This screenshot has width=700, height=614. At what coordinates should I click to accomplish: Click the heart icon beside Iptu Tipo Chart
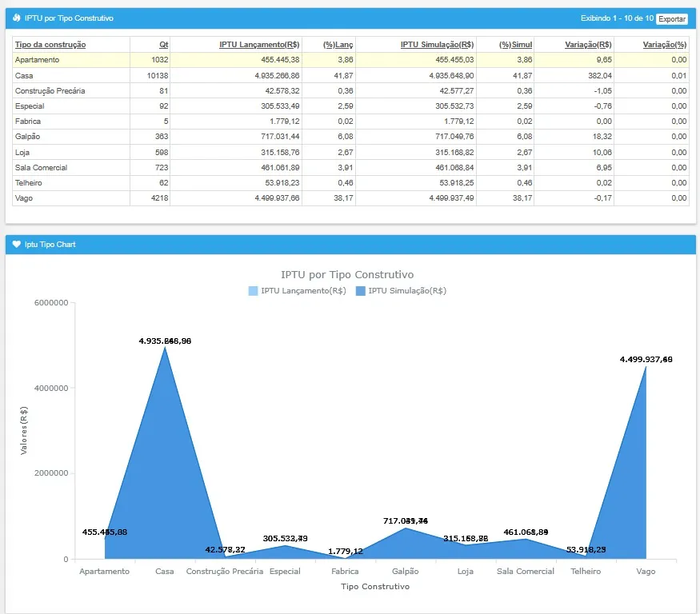[x=17, y=245]
